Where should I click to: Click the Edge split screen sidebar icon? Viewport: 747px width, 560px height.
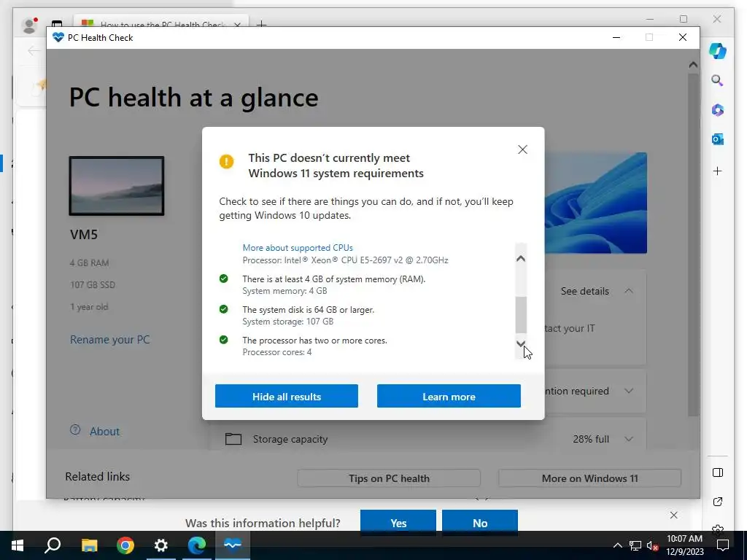coord(718,472)
